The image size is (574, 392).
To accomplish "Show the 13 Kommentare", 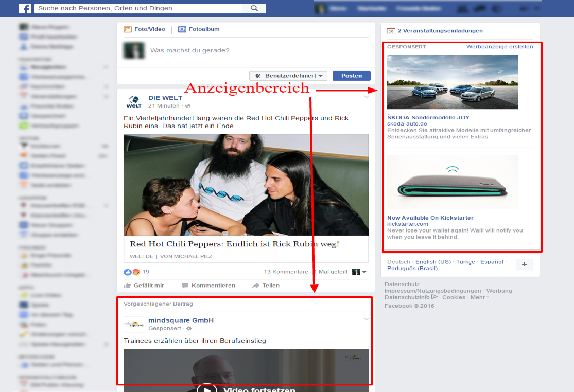I will (x=286, y=272).
